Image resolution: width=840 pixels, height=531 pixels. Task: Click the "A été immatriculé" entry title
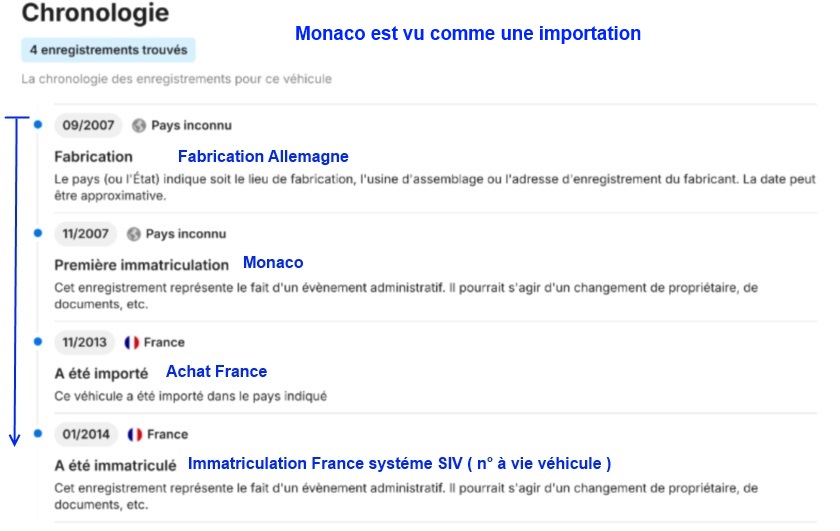(115, 466)
